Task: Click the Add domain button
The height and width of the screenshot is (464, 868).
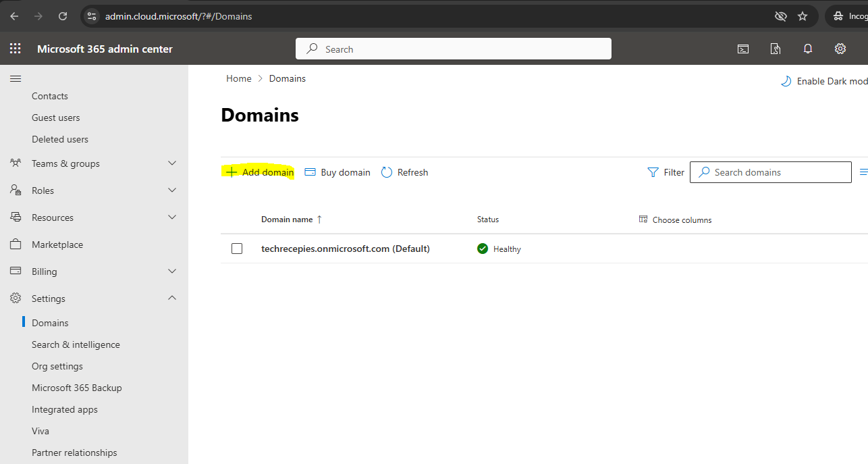Action: [260, 172]
